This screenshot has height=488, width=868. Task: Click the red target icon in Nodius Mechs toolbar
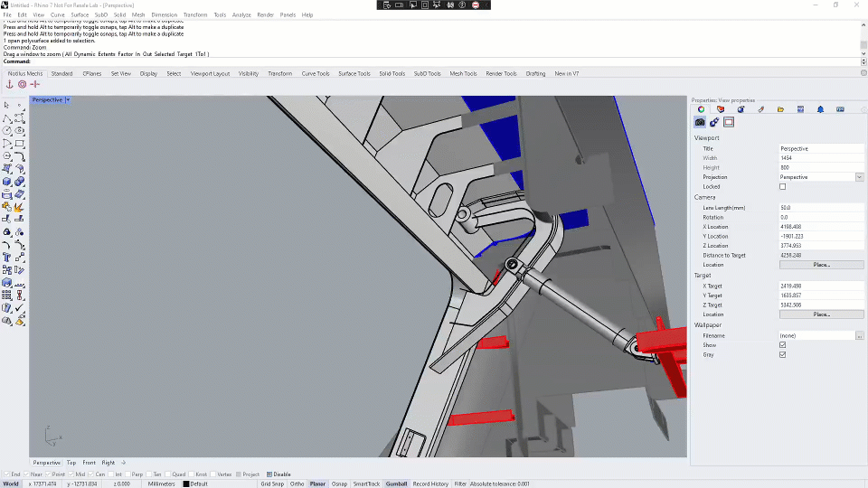[22, 84]
